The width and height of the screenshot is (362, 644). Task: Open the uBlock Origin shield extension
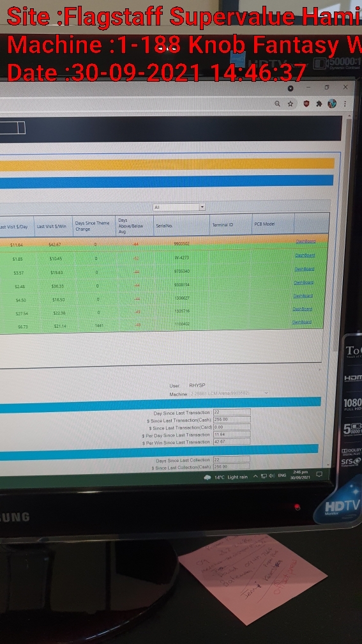tap(306, 104)
